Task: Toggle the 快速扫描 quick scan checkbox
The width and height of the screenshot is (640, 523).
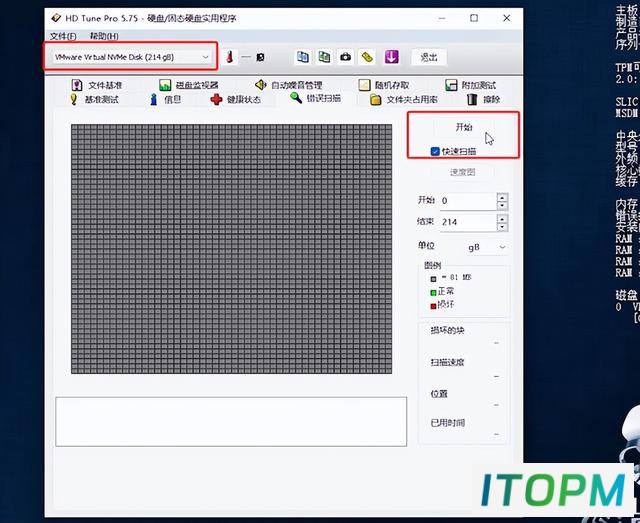Action: (x=435, y=151)
